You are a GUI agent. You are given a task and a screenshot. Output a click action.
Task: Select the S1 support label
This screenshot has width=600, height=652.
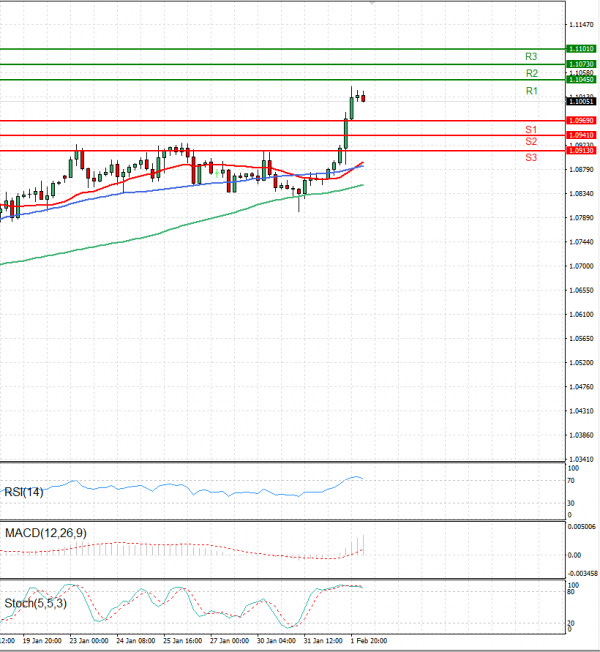tap(531, 130)
